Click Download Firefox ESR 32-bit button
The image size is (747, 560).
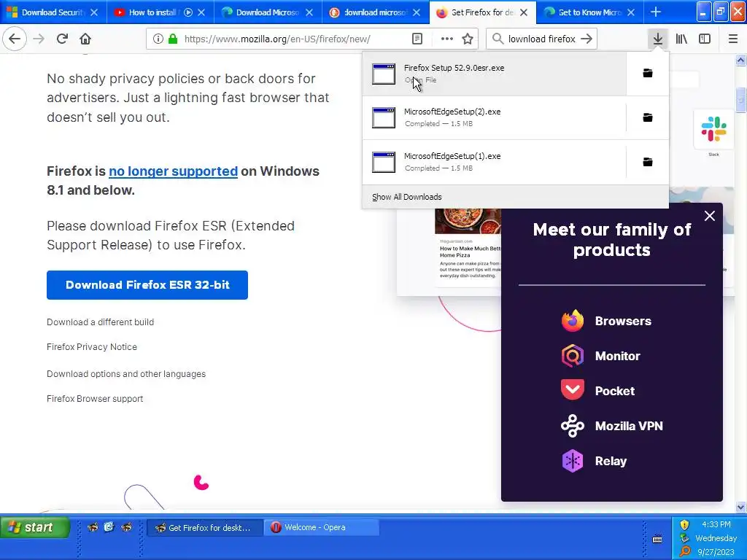[147, 285]
